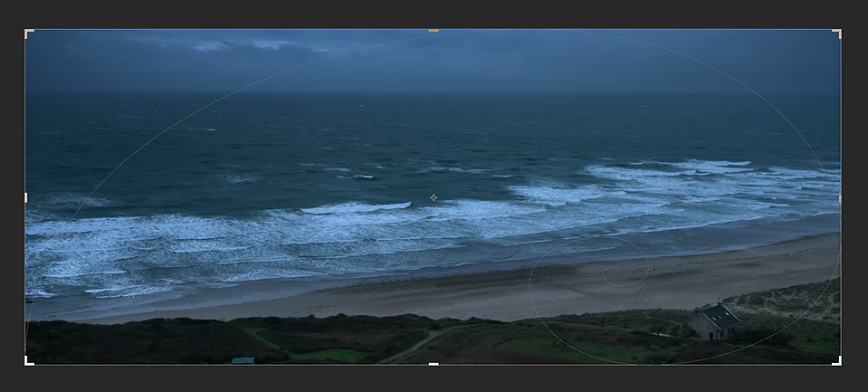Click the bottom-left crop corner handle
This screenshot has width=868, height=392.
pyautogui.click(x=29, y=361)
